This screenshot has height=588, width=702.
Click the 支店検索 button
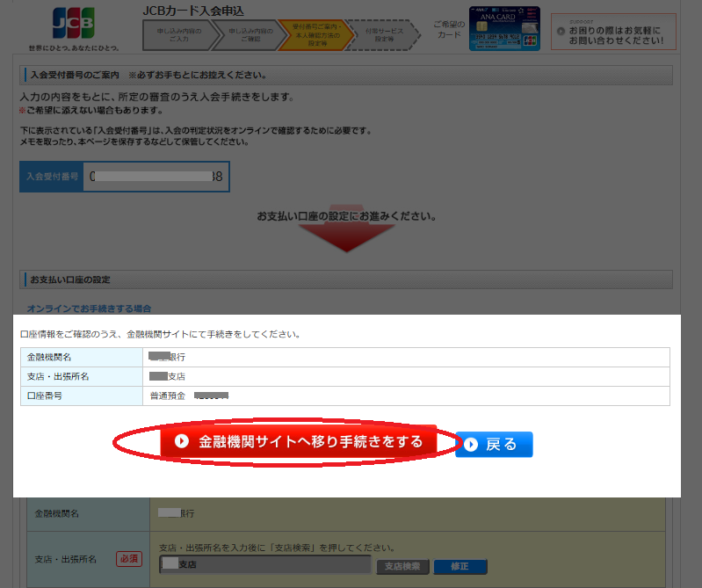coord(402,567)
